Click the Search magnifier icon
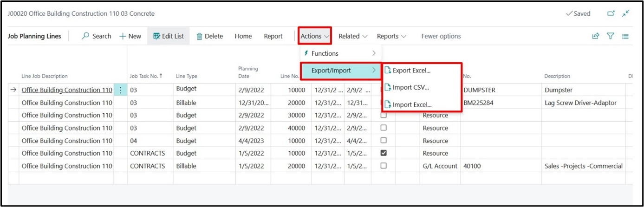Image resolution: width=644 pixels, height=207 pixels. (86, 36)
